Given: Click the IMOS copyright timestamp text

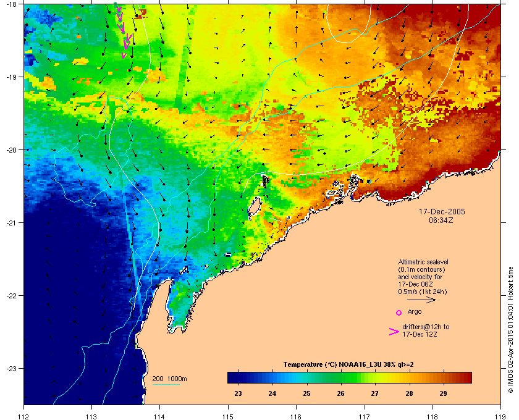Looking at the screenshot, I should coord(510,331).
